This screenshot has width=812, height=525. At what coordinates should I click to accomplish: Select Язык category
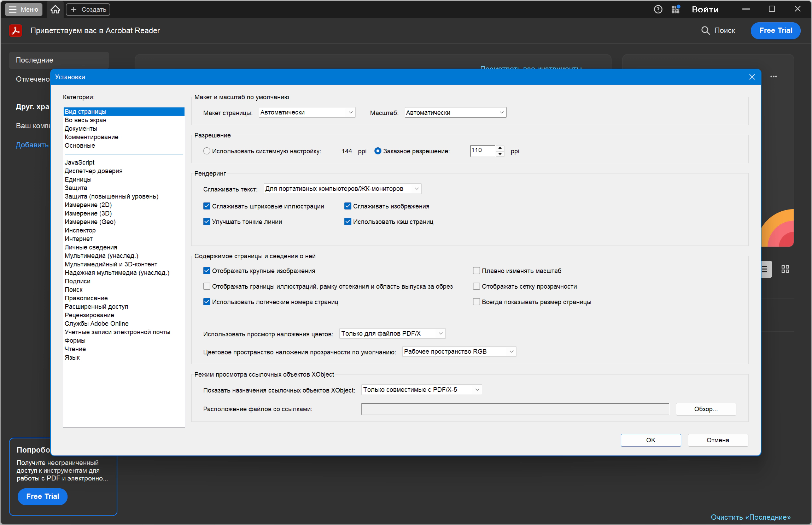(124, 358)
